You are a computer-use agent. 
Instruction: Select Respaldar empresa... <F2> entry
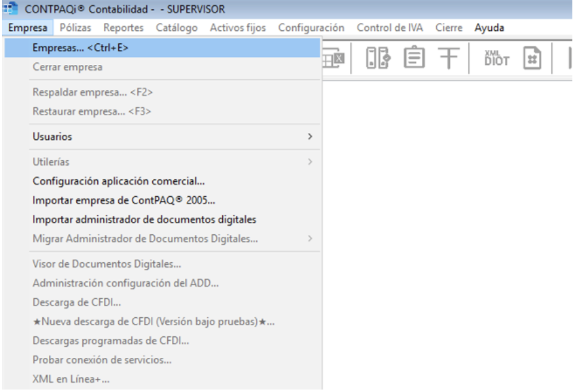pos(162,92)
